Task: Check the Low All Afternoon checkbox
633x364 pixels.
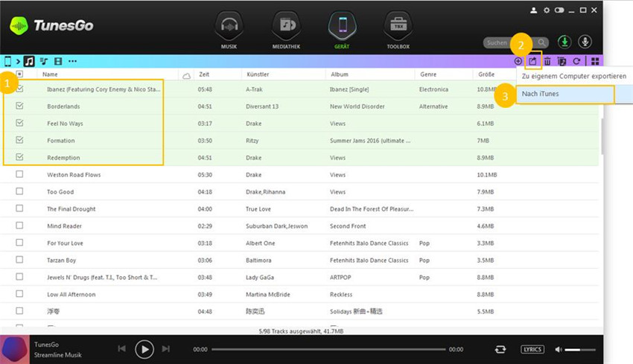Action: point(19,294)
